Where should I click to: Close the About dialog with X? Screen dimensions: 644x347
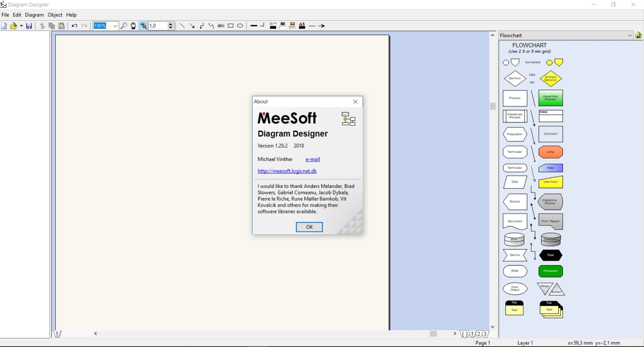pos(355,102)
